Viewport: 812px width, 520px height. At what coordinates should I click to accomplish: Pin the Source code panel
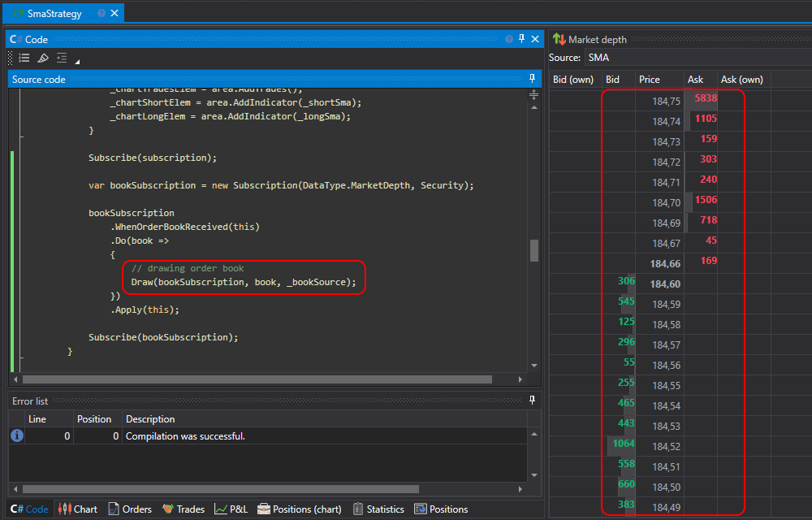[x=532, y=79]
